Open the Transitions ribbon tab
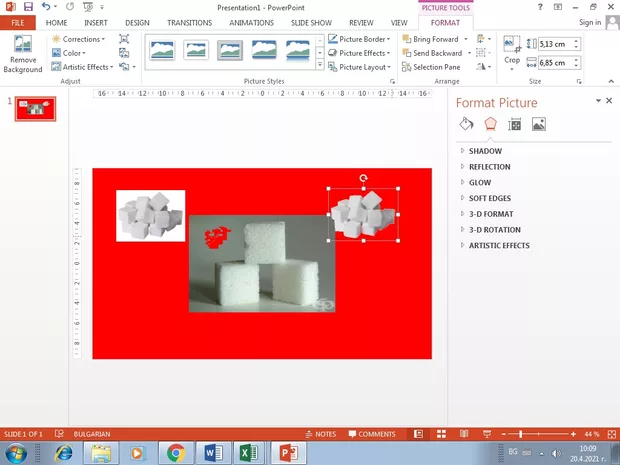The height and width of the screenshot is (465, 620). 189,22
